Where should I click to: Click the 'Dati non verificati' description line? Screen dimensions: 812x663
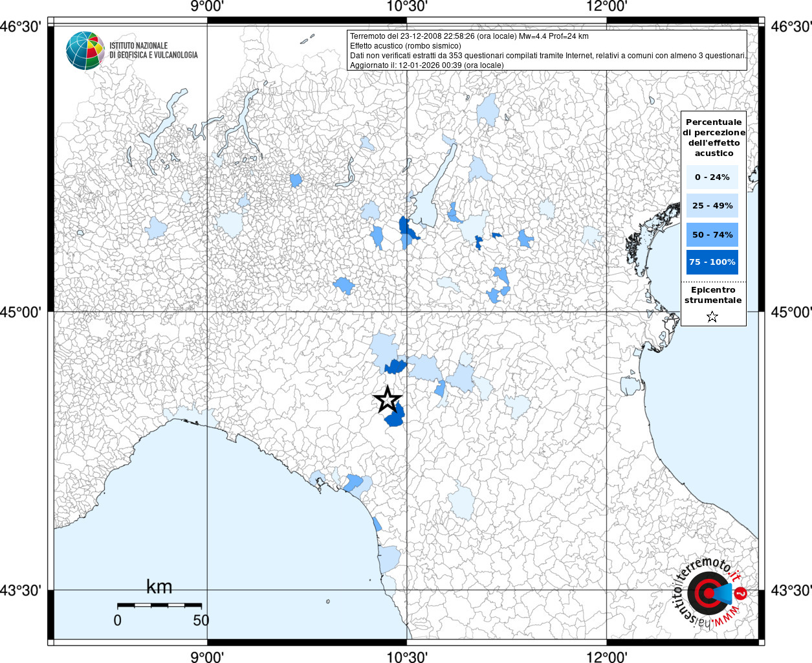(547, 56)
